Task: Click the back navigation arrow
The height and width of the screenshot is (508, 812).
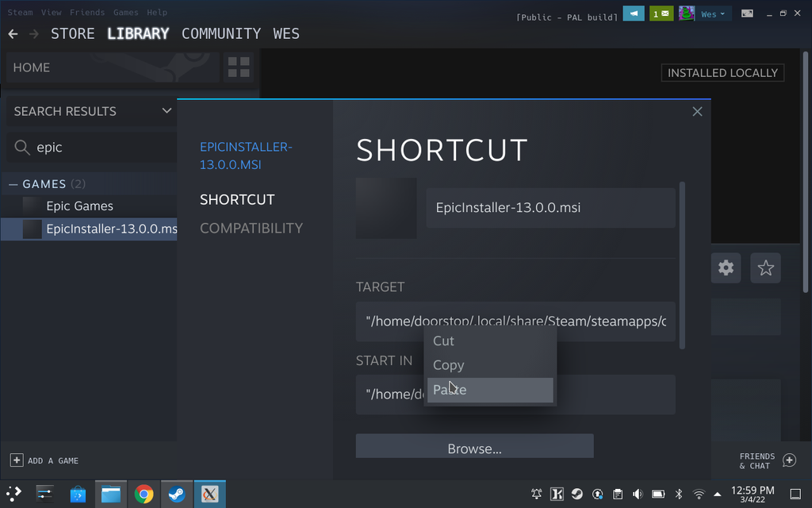Action: tap(12, 33)
